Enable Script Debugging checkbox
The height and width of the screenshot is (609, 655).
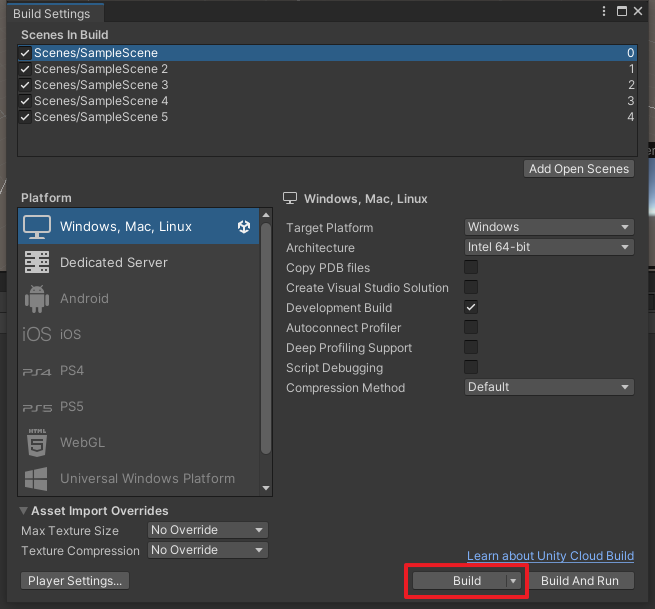[x=471, y=368]
